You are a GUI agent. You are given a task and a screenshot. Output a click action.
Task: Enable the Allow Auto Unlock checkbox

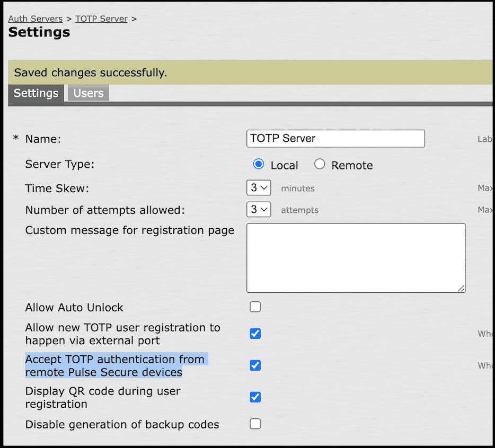pyautogui.click(x=255, y=307)
